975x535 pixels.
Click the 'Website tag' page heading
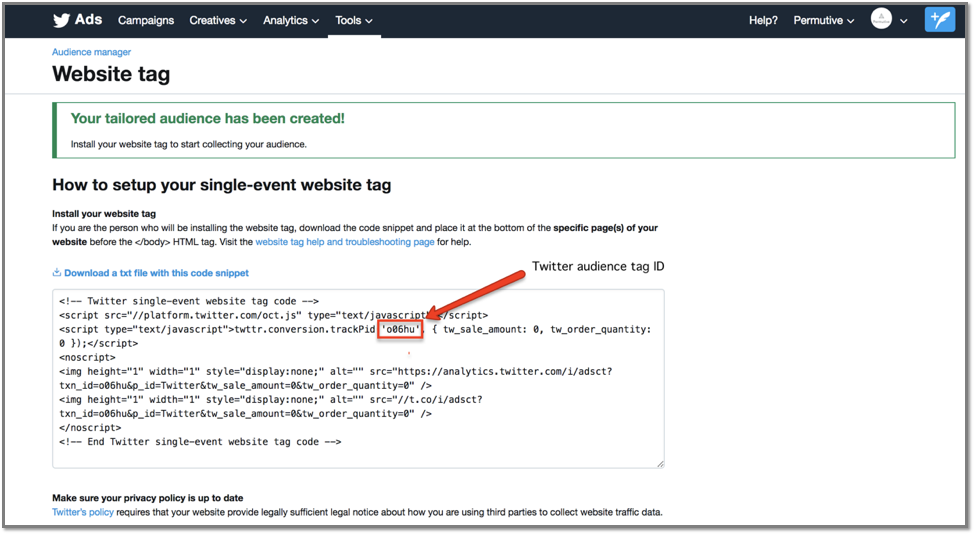111,74
